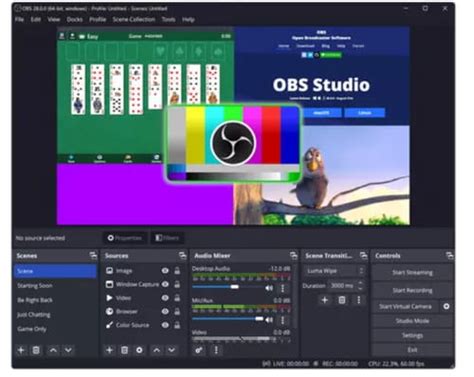Add a scene transition with plus icon

[x=325, y=300]
